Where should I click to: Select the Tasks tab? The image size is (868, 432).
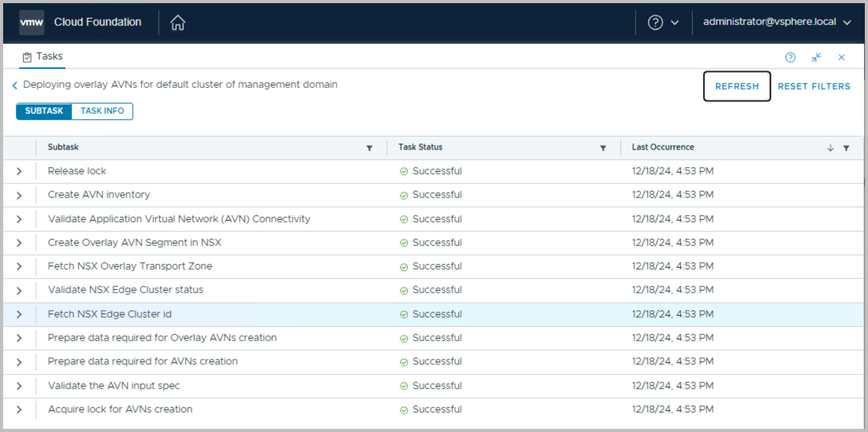coord(42,57)
